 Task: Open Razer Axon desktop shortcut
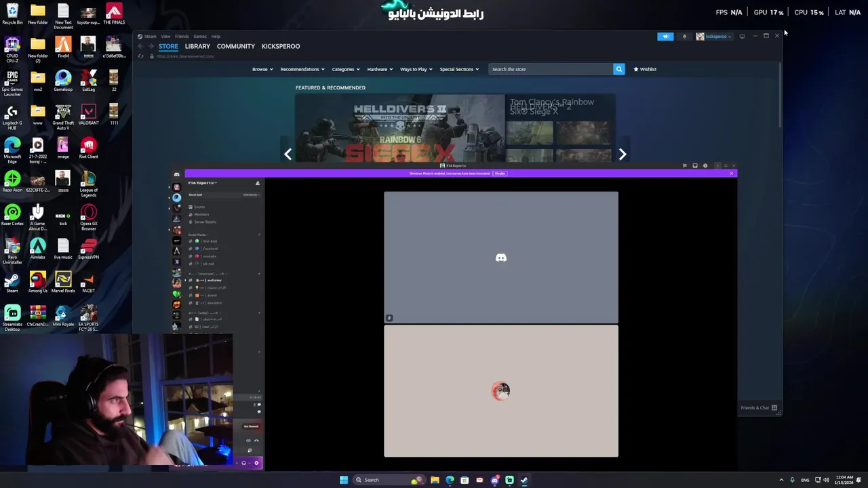[12, 182]
